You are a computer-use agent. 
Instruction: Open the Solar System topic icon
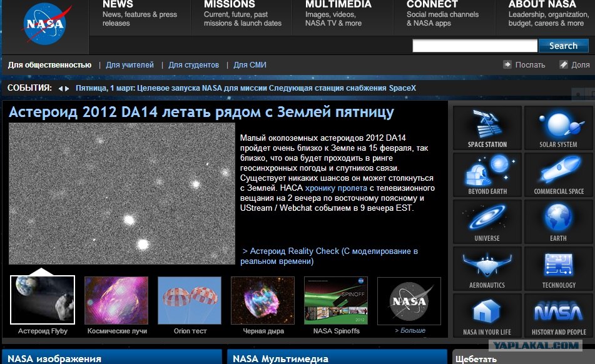(558, 128)
